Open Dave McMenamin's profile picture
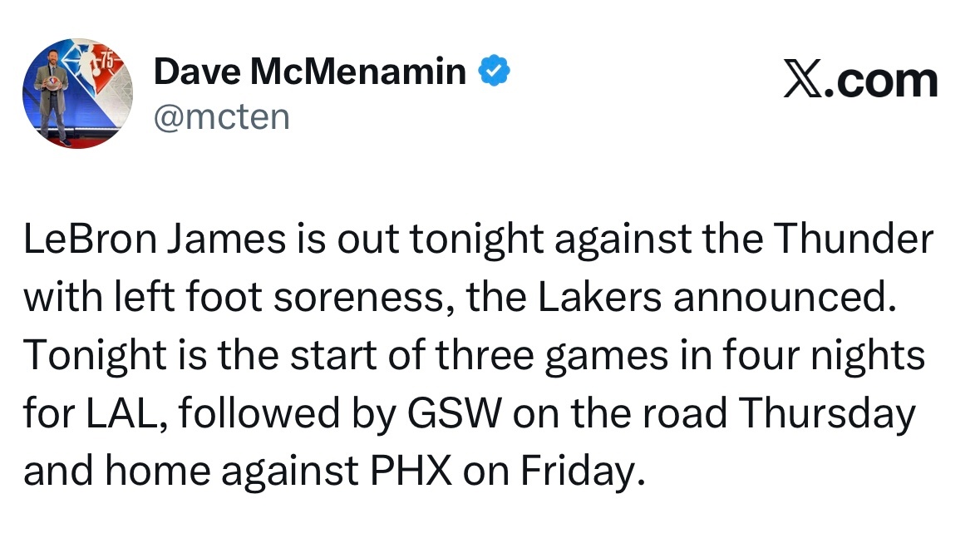 pyautogui.click(x=79, y=93)
